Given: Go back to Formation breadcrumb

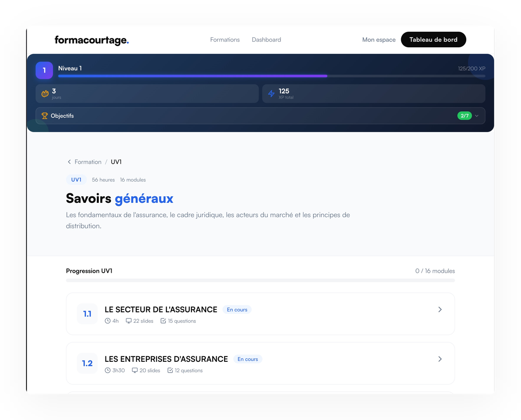Looking at the screenshot, I should pos(88,162).
